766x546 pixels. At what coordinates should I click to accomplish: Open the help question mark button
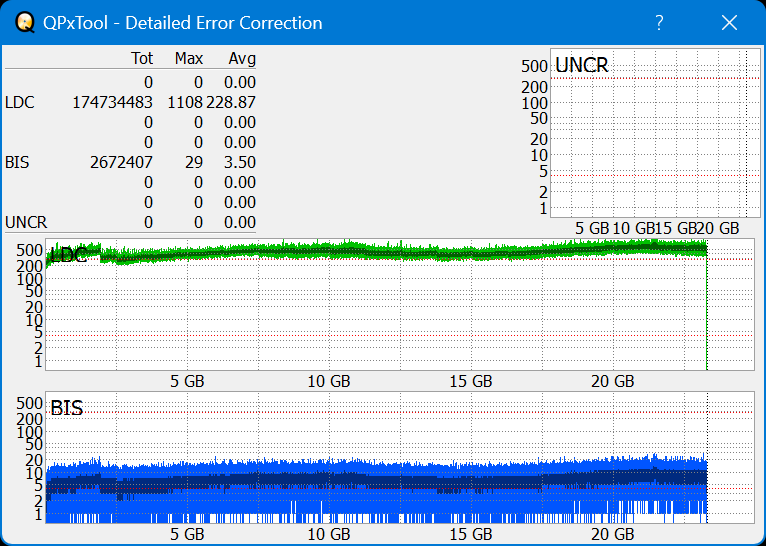pyautogui.click(x=659, y=22)
